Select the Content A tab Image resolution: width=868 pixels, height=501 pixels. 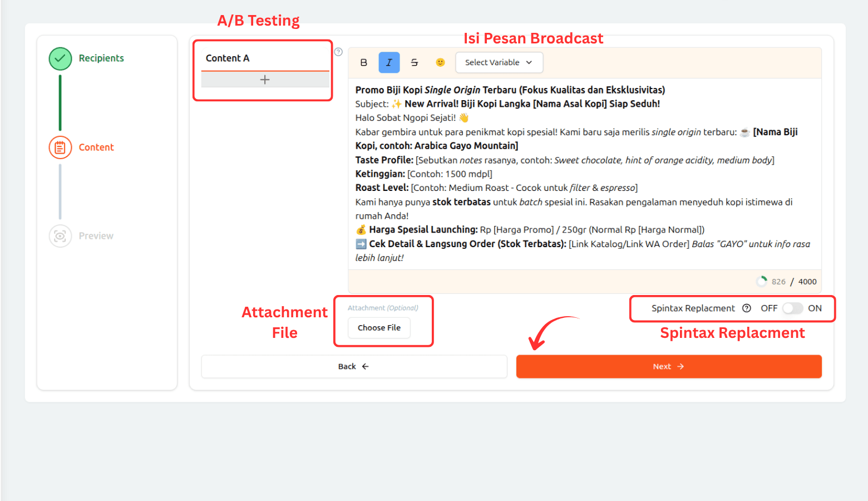pyautogui.click(x=228, y=58)
